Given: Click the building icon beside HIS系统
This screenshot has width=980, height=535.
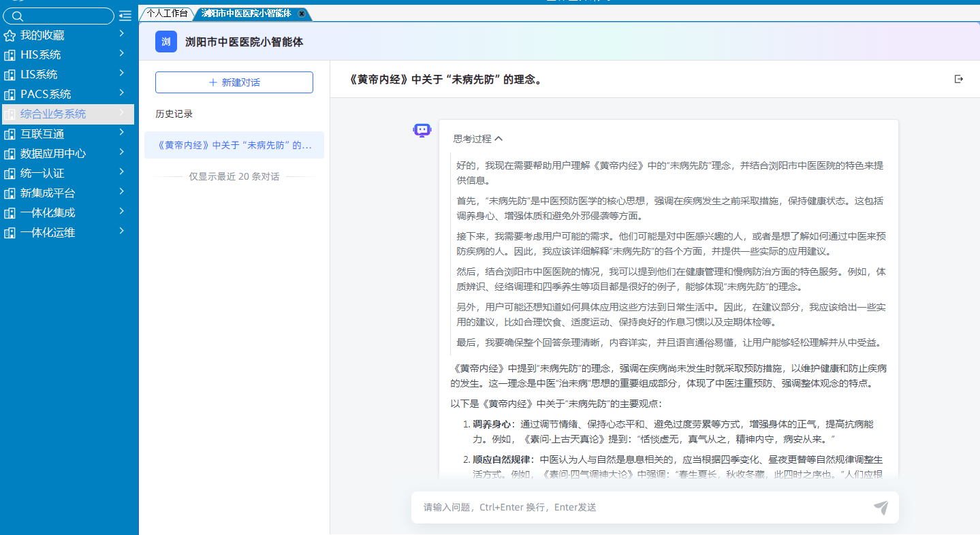Looking at the screenshot, I should coord(10,55).
